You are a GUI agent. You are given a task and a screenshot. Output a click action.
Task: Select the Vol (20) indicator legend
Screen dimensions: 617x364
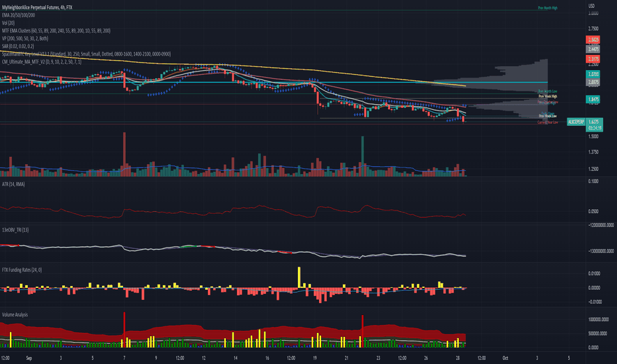point(8,23)
